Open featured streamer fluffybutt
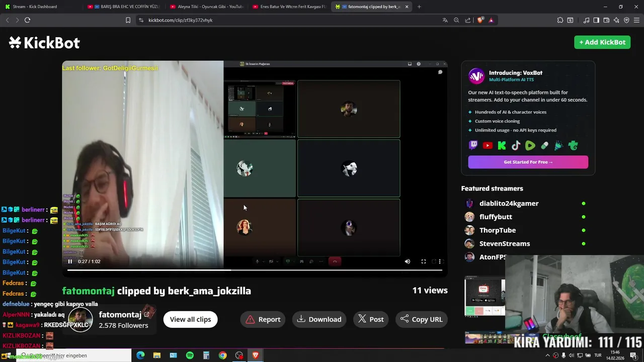 496,217
